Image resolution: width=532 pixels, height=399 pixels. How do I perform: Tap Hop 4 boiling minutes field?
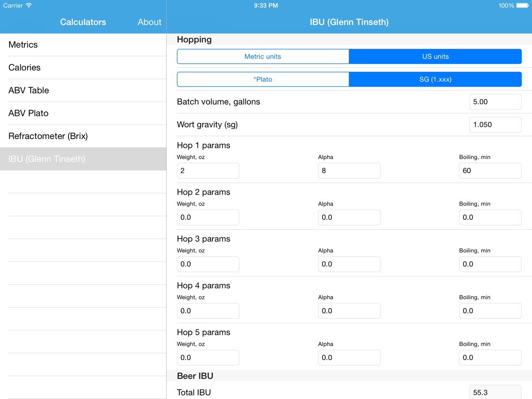490,311
